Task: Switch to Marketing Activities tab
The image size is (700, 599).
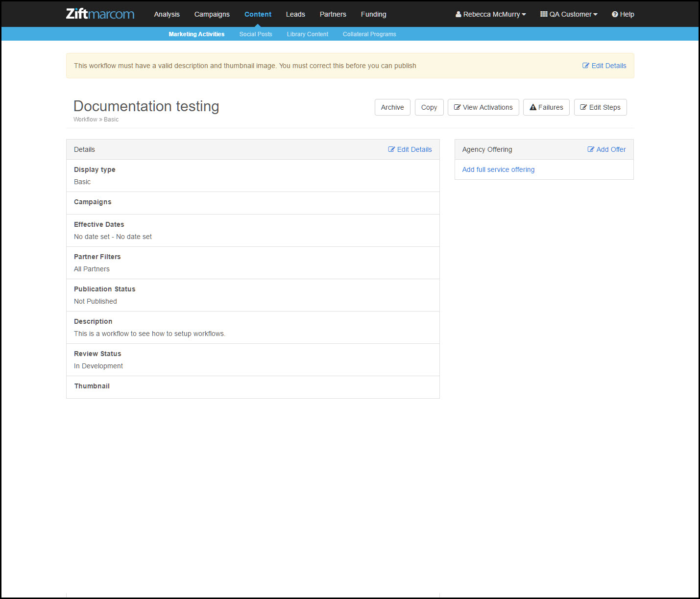Action: coord(196,34)
